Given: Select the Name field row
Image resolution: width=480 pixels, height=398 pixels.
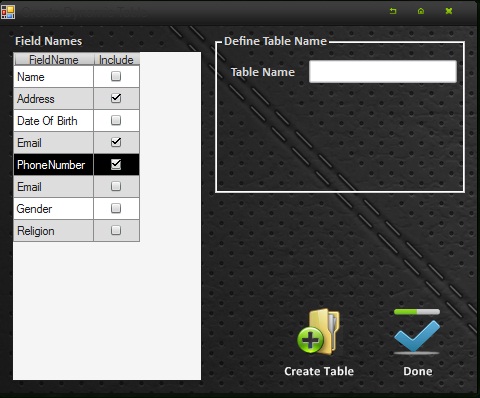Looking at the screenshot, I should [x=76, y=77].
